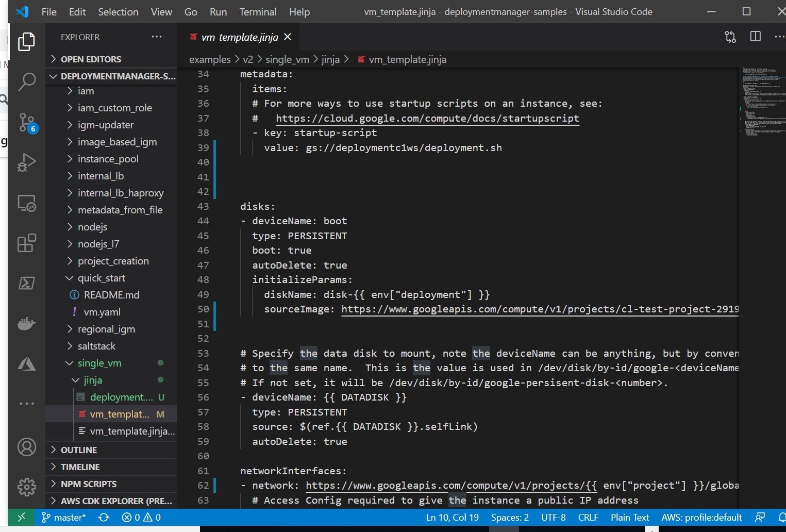Image resolution: width=786 pixels, height=532 pixels.
Task: Click the network googleapis URL on line 62
Action: click(x=451, y=485)
